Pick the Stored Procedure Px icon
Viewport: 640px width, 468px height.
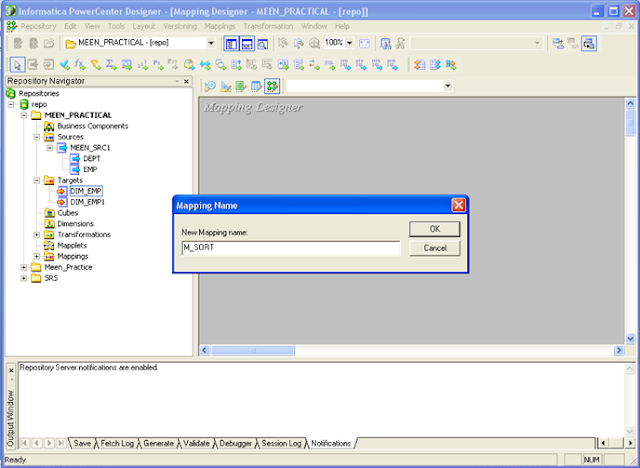pyautogui.click(x=158, y=64)
